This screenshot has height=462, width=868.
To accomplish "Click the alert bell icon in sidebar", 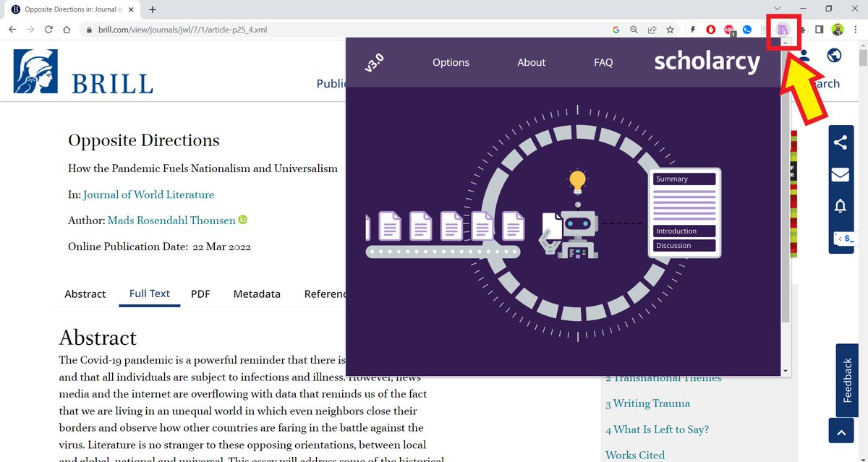I will coord(840,206).
